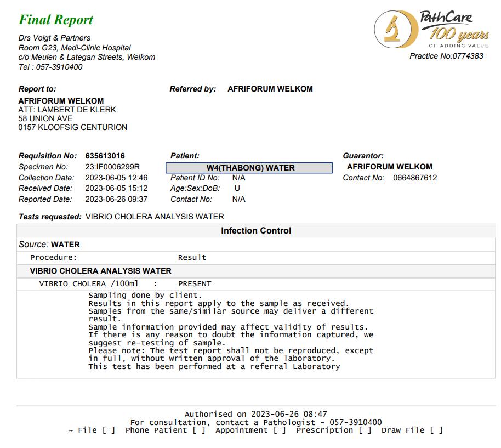Click the Source: WATER row
The width and height of the screenshot is (501, 448).
point(256,245)
